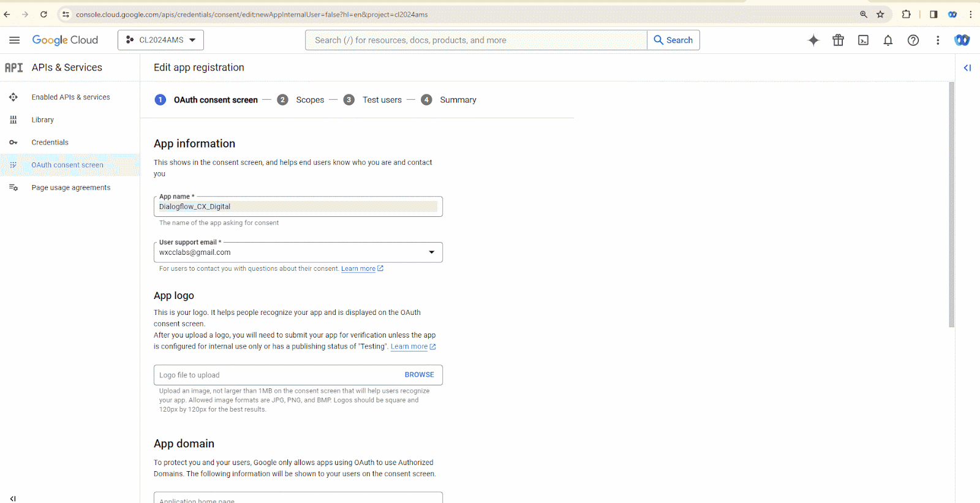Click the App logo heading

174,295
